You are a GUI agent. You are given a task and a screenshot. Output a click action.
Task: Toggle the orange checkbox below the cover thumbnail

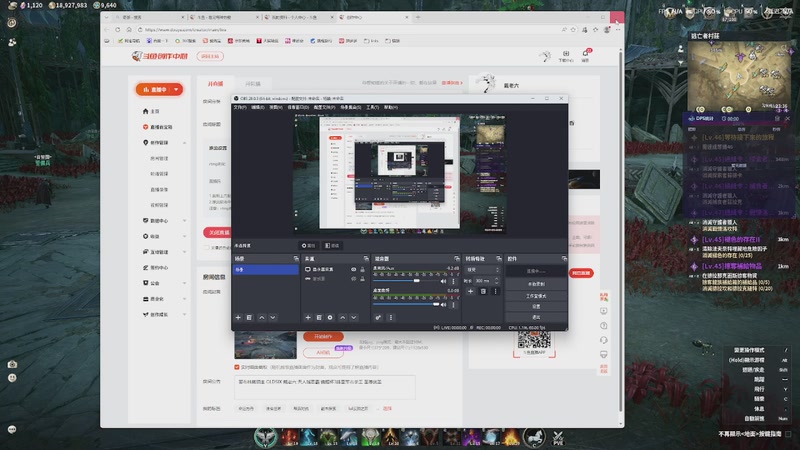point(237,367)
